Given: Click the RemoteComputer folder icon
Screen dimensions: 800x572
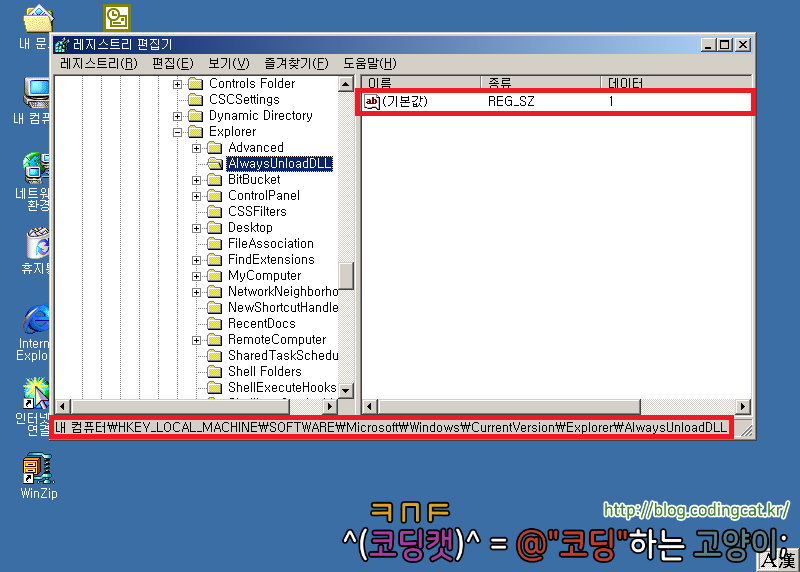Looking at the screenshot, I should (x=215, y=340).
